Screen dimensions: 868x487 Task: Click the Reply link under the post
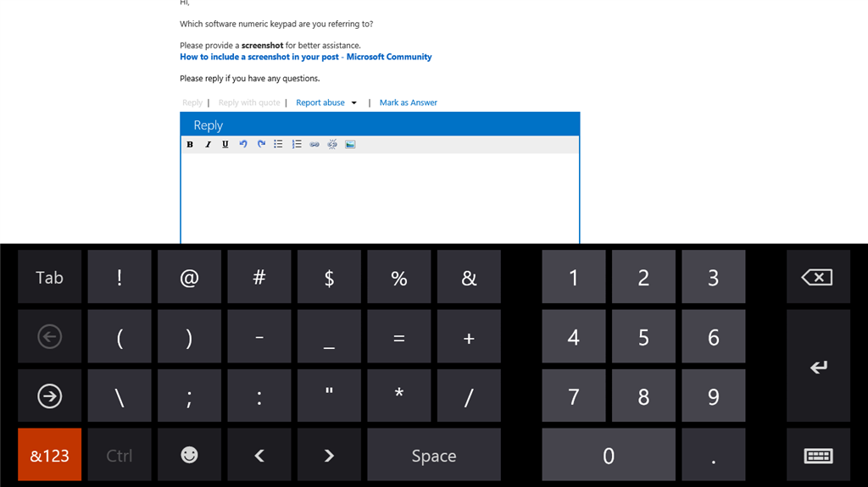click(192, 102)
